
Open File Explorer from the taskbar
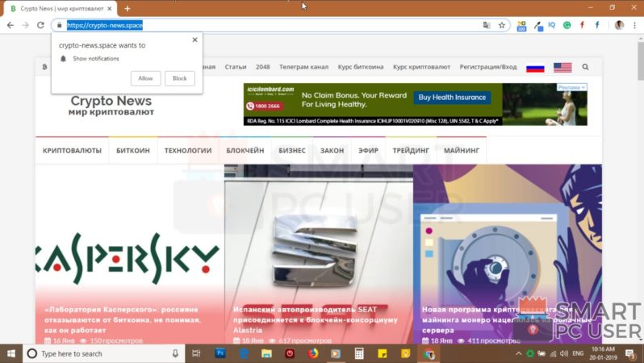click(266, 353)
